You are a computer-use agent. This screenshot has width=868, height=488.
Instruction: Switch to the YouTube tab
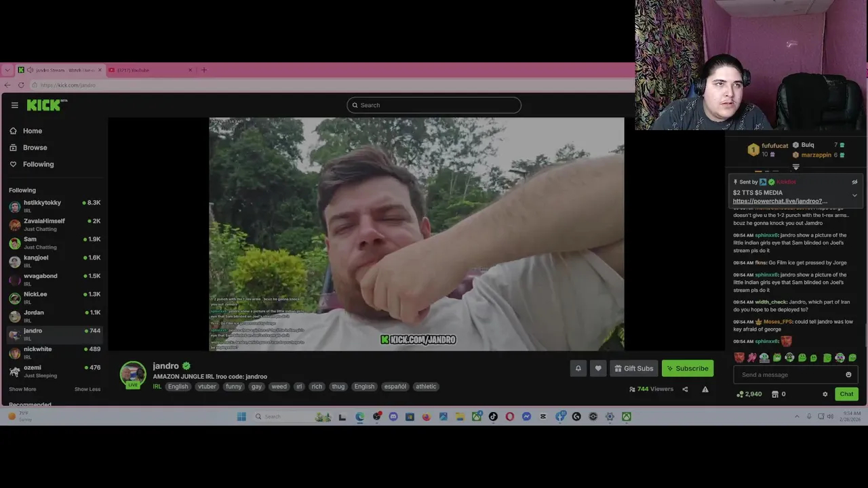coord(151,70)
